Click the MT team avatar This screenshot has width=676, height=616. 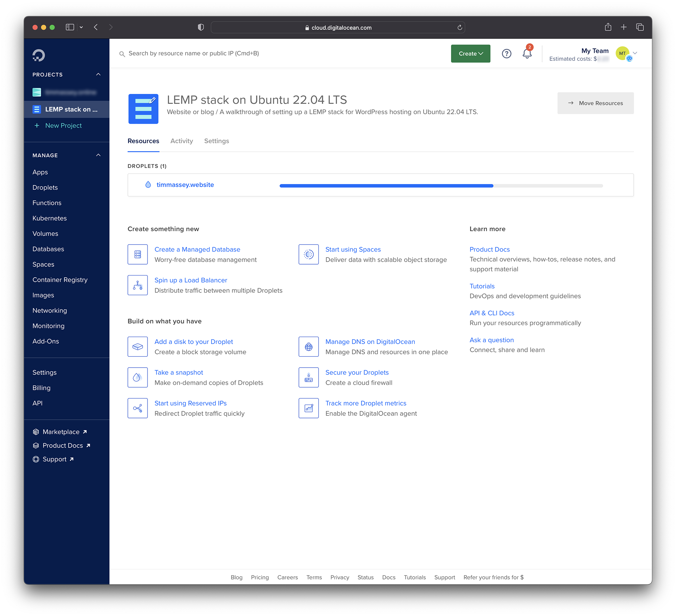click(x=622, y=53)
